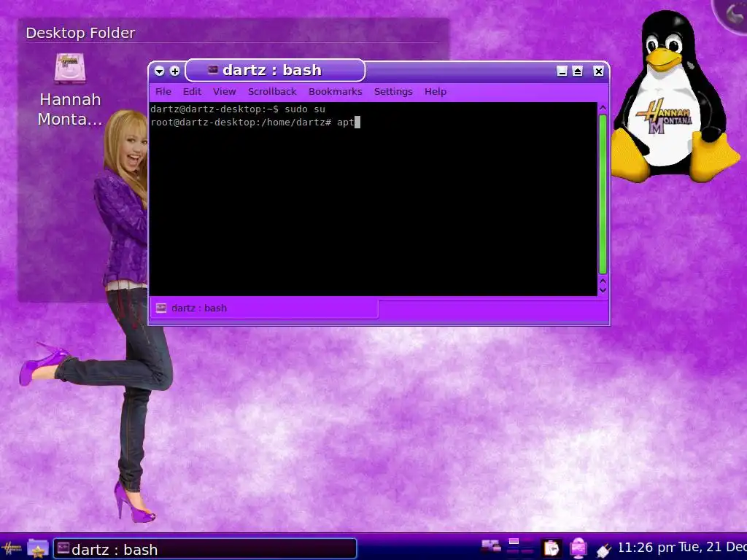Open the clipboard tray icon
The height and width of the screenshot is (560, 747).
coord(551,548)
